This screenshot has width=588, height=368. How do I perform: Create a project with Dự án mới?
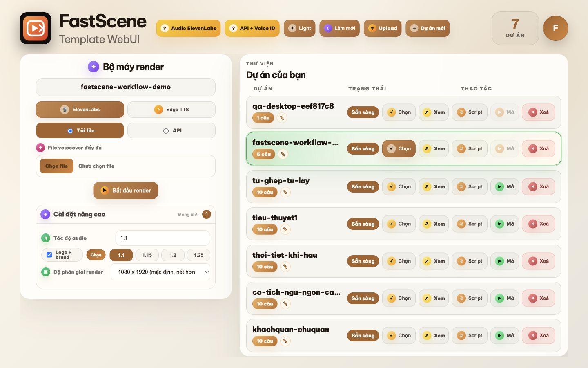coord(428,28)
